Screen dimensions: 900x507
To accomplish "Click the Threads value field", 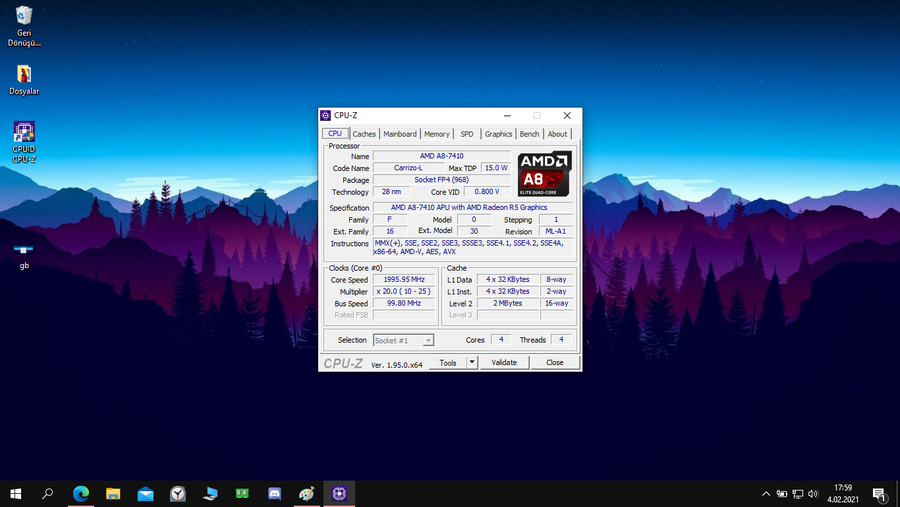I will pos(561,340).
